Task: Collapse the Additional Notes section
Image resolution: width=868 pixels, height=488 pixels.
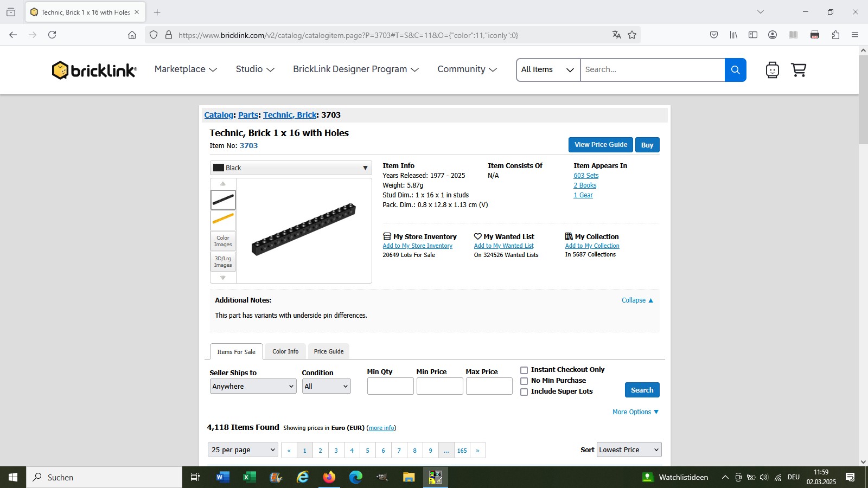Action: point(637,300)
